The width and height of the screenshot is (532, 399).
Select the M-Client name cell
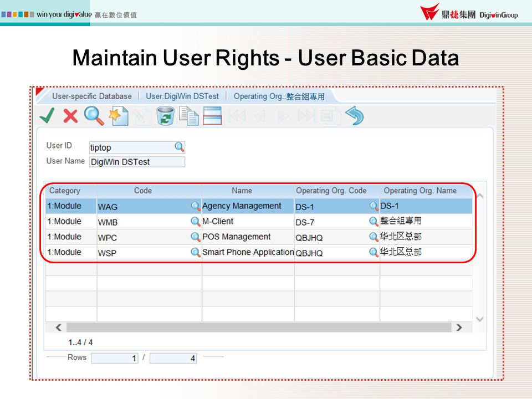tap(248, 222)
